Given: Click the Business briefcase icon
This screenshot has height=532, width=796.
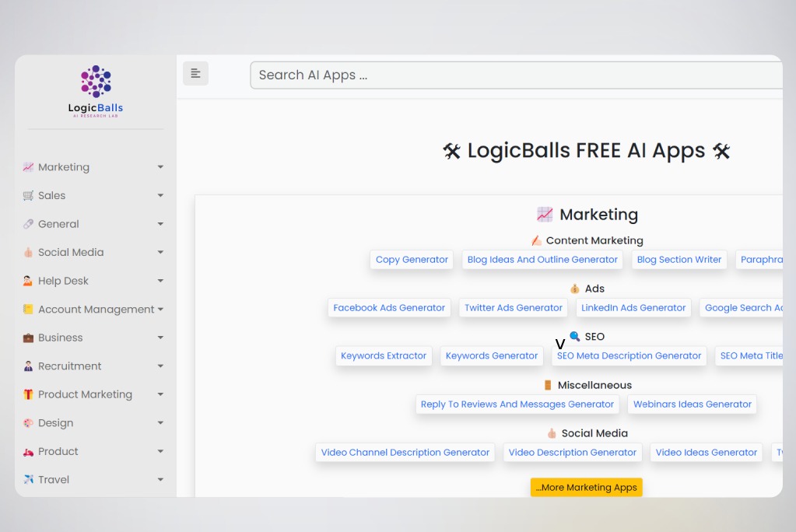Looking at the screenshot, I should [x=29, y=338].
